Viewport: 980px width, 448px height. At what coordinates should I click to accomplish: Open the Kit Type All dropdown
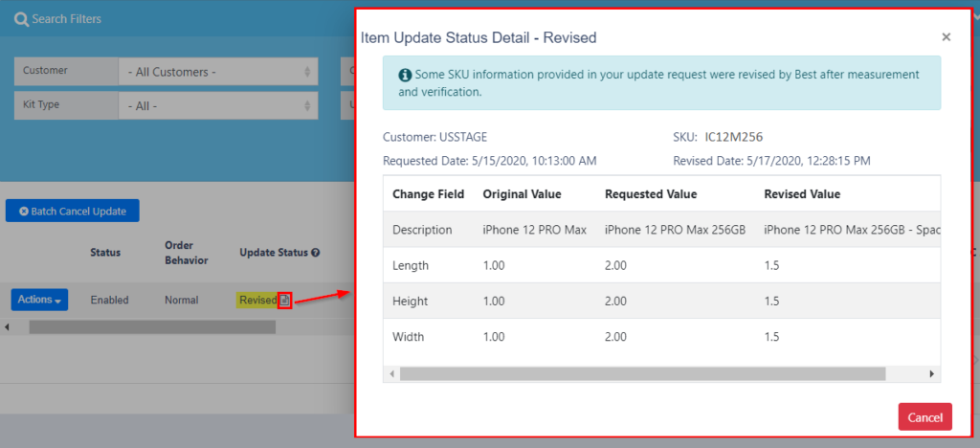(x=218, y=105)
